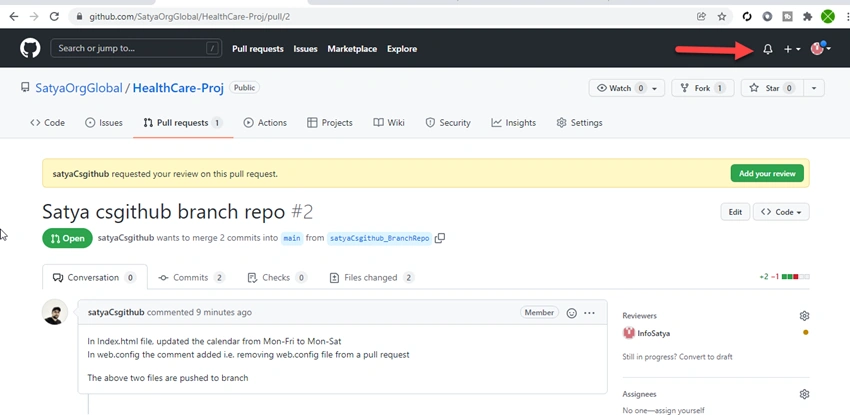Click the green Open status badge

67,238
